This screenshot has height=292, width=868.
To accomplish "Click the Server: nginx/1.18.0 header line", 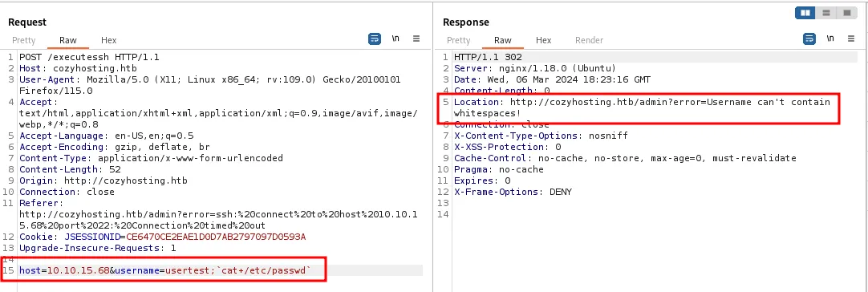I will pyautogui.click(x=535, y=68).
